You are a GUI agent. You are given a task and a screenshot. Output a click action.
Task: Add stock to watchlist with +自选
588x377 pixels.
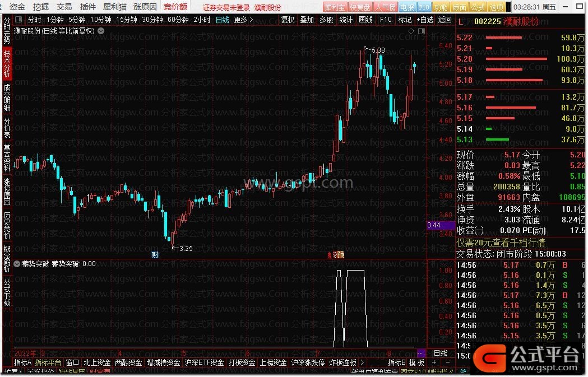click(425, 20)
